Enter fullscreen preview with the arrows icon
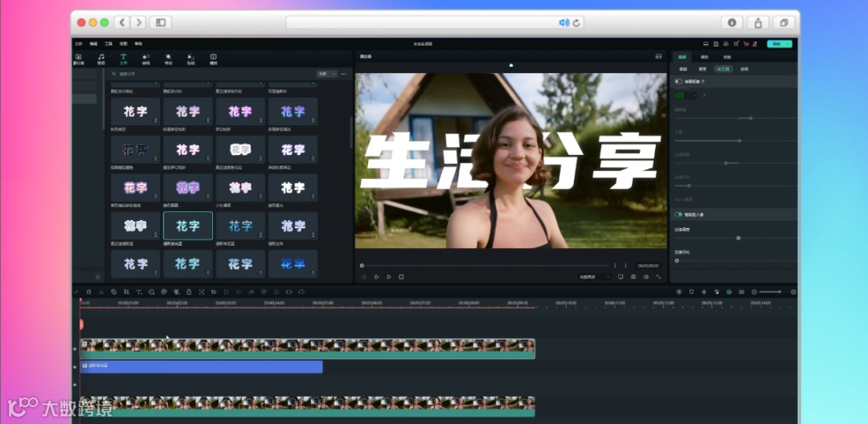Screen dimensions: 868x424 coord(659,276)
